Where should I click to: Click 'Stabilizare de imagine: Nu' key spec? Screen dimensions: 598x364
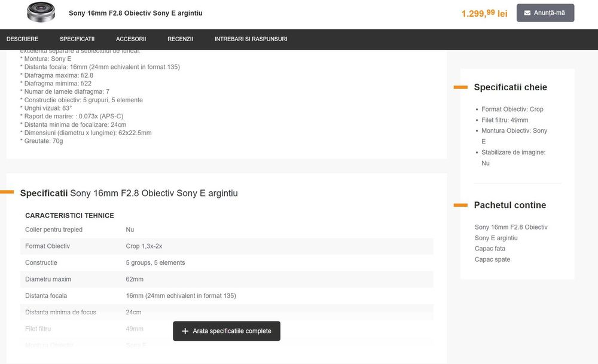pyautogui.click(x=513, y=157)
